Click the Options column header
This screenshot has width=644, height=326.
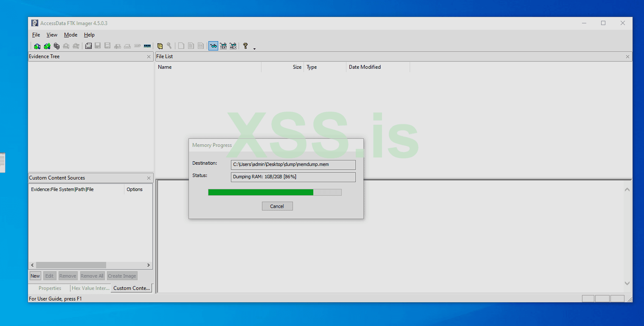(138, 189)
